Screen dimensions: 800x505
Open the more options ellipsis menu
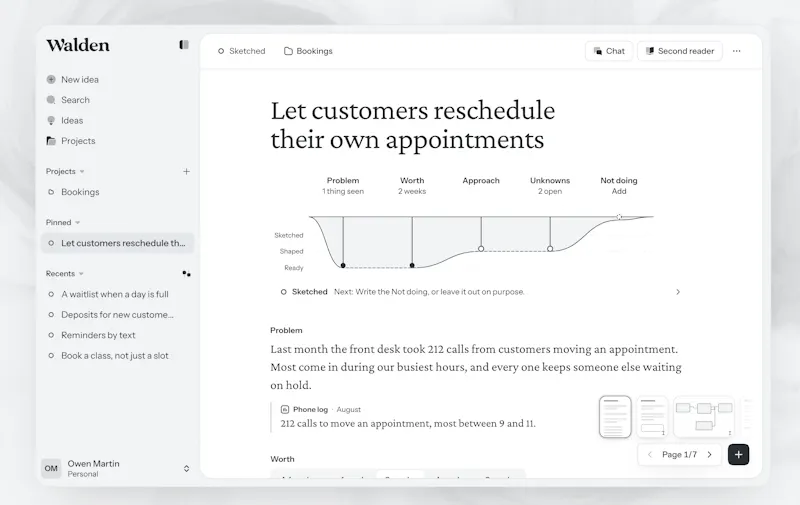pyautogui.click(x=737, y=51)
